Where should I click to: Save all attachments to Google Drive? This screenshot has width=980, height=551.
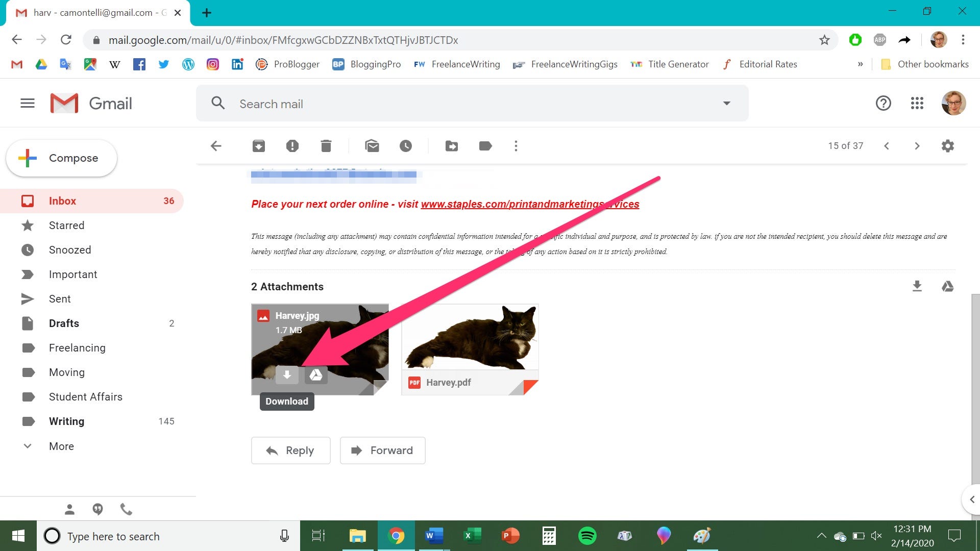[947, 286]
